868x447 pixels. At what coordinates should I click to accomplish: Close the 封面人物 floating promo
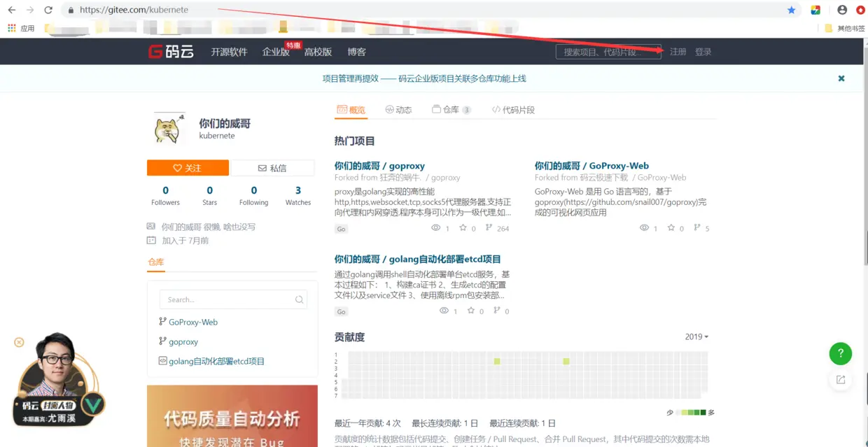(19, 342)
